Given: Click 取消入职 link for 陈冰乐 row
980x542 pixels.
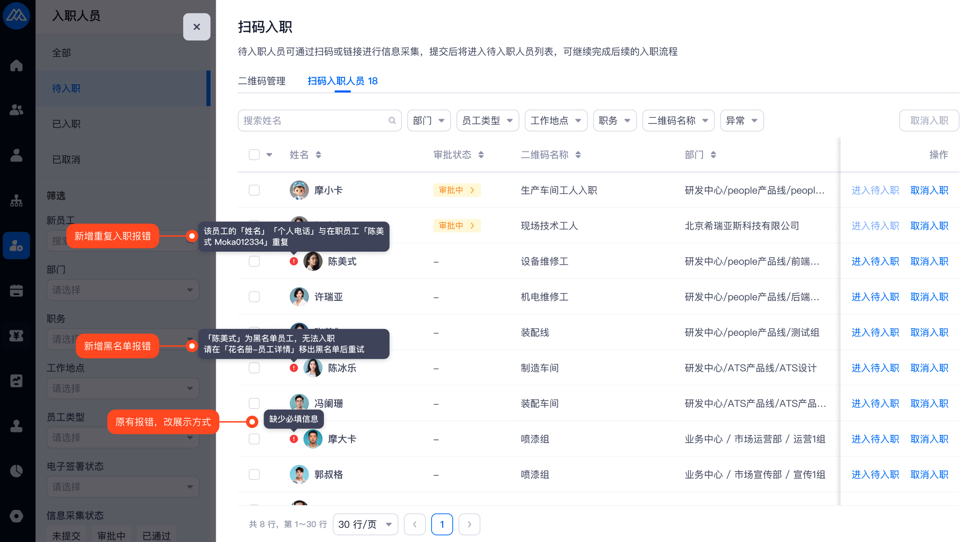Looking at the screenshot, I should click(929, 368).
